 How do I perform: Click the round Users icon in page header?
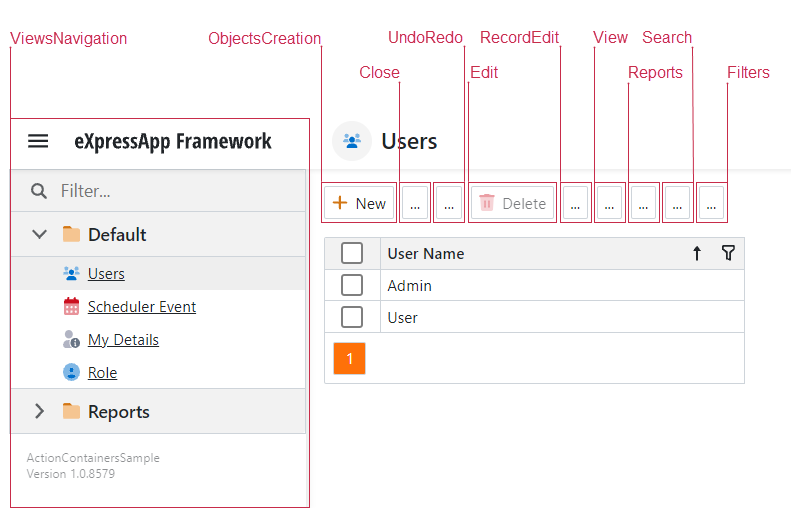[x=352, y=141]
